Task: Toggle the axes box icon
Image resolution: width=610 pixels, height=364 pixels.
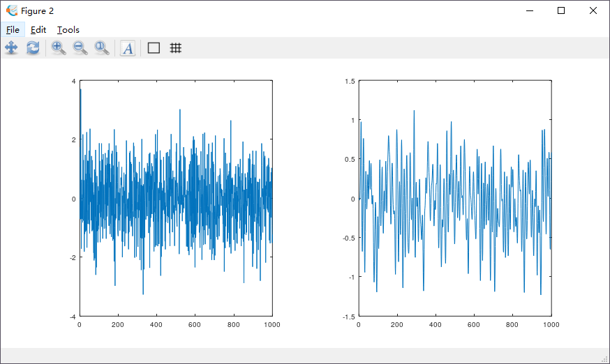Action: 154,48
